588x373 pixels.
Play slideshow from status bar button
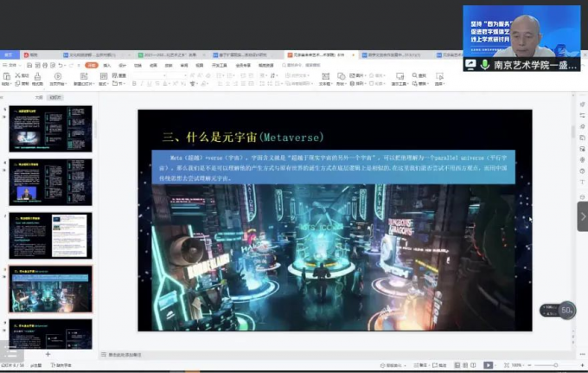click(488, 365)
